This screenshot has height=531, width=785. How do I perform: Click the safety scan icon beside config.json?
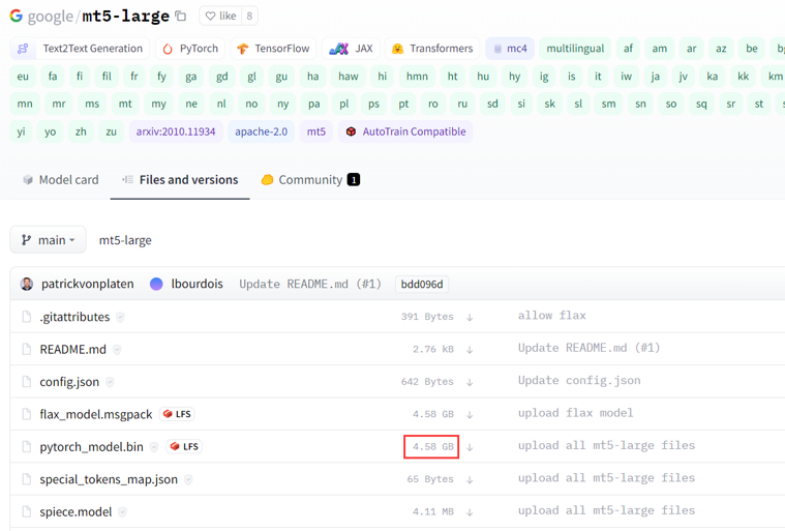[x=110, y=382]
